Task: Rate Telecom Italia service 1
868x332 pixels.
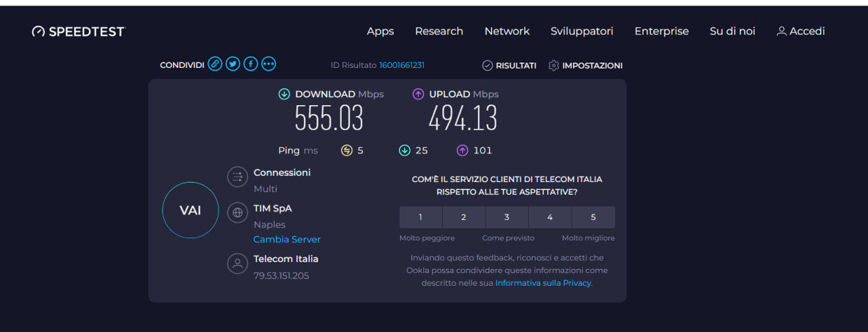Action: [420, 217]
